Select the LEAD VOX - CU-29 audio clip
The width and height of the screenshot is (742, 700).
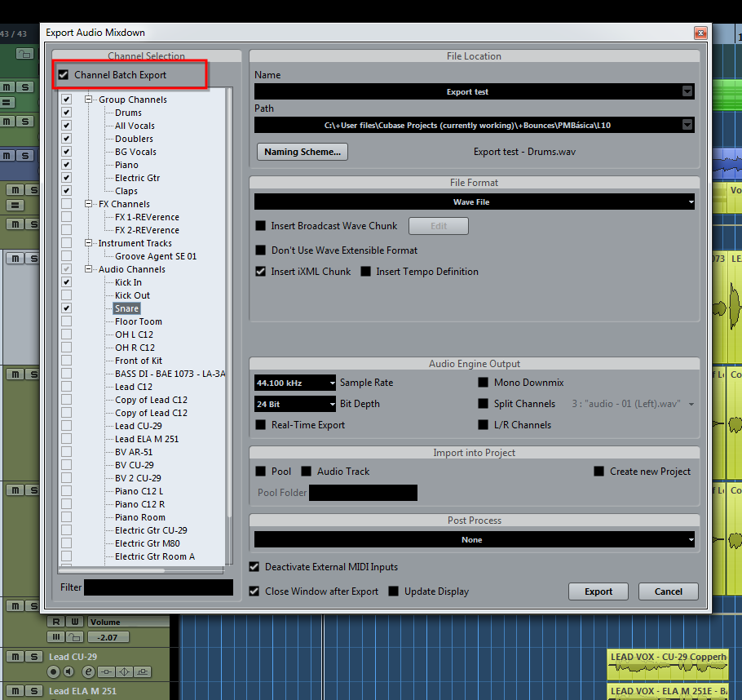click(668, 663)
